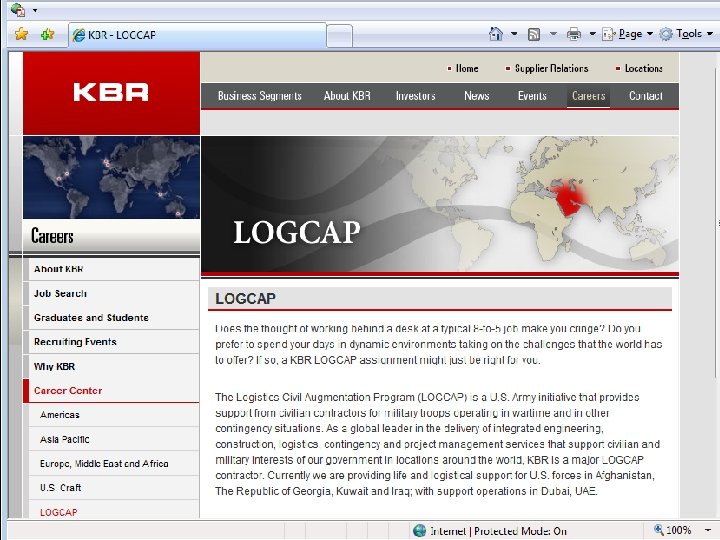Click the Internet zone globe icon
Viewport: 720px width, 540px height.
click(x=419, y=531)
